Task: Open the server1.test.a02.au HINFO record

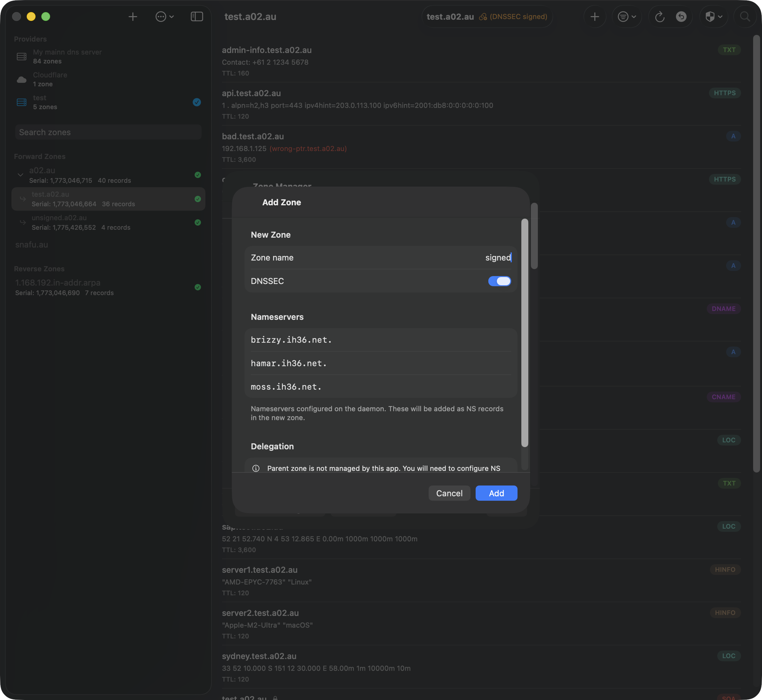Action: pyautogui.click(x=481, y=581)
